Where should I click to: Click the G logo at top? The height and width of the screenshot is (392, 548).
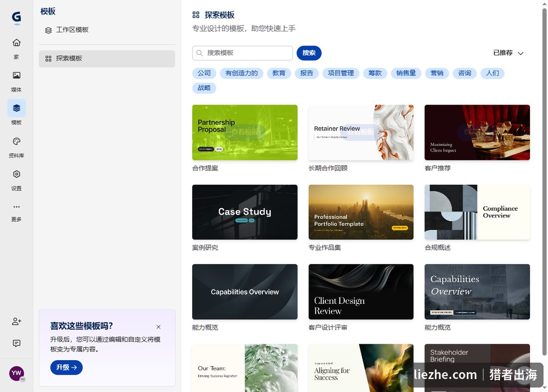pos(16,17)
